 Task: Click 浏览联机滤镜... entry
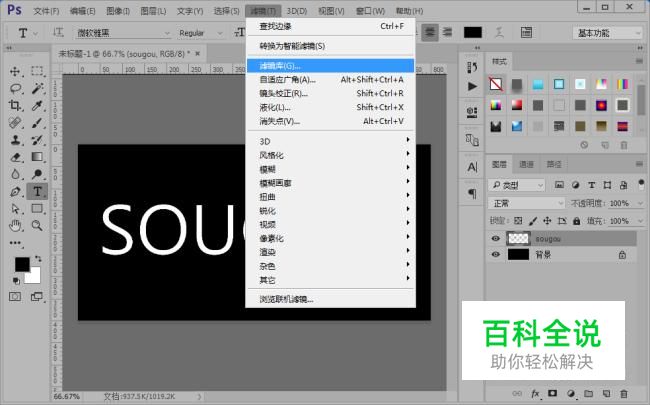click(x=331, y=299)
